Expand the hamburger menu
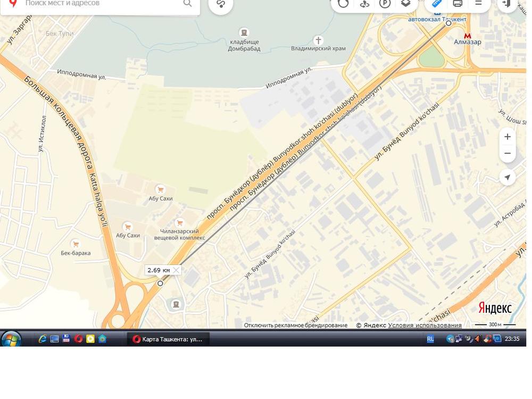Image resolution: width=532 pixels, height=399 pixels. tap(478, 3)
